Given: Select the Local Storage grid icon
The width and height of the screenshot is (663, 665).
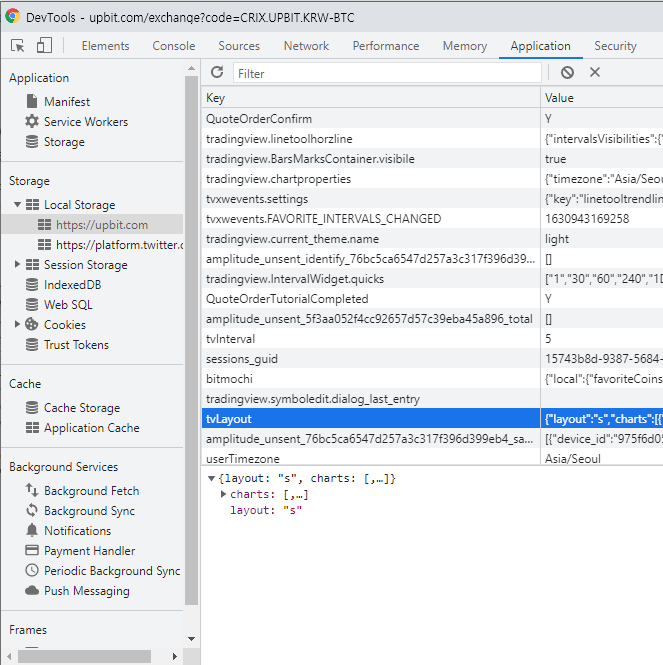Looking at the screenshot, I should 32,205.
